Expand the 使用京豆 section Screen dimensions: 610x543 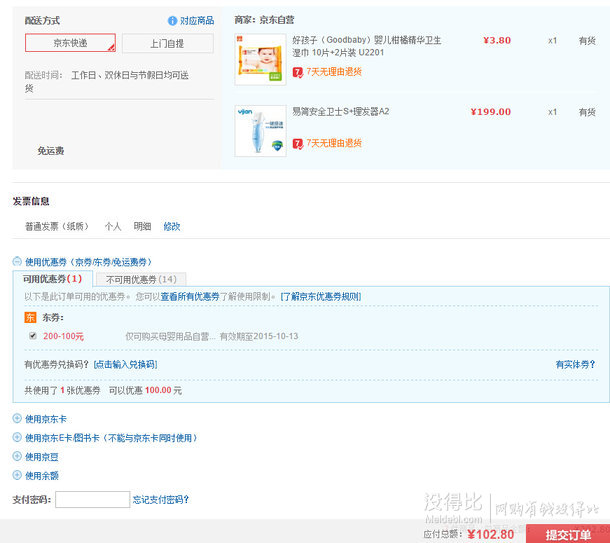tap(17, 456)
